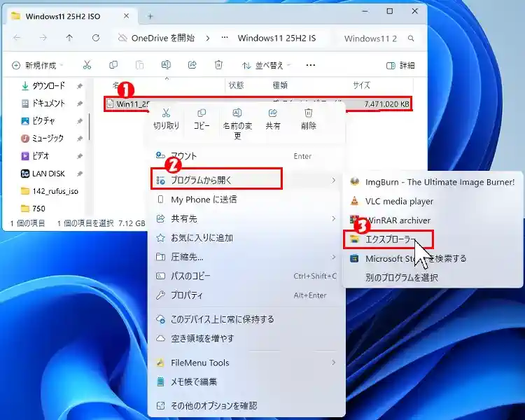525x420 pixels.
Task: Choose 共有 in the context menu top row
Action: 273,119
